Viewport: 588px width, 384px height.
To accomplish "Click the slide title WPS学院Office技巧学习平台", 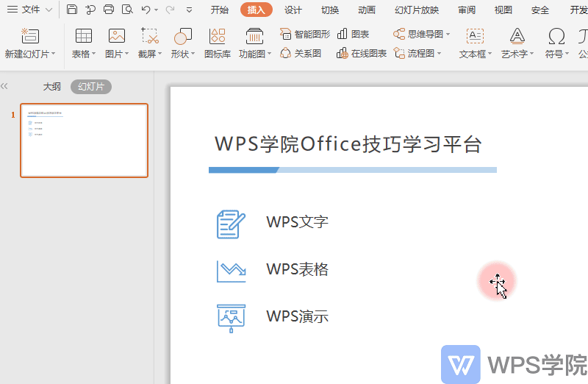I will pos(348,144).
